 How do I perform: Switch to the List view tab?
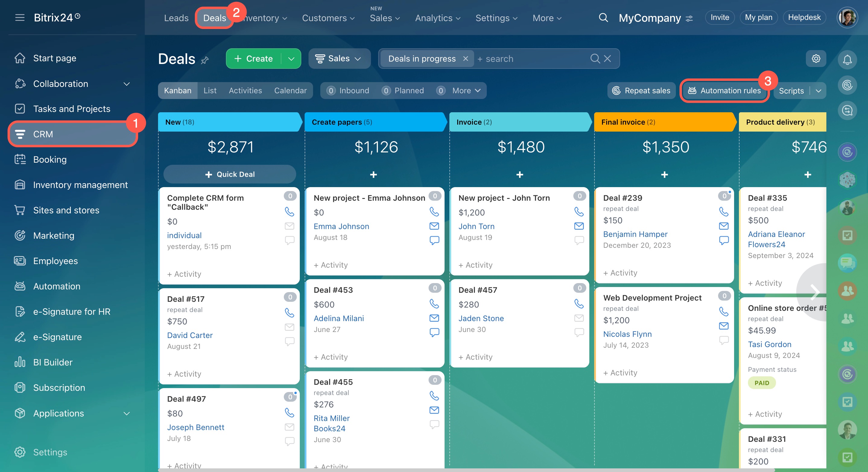click(x=210, y=91)
